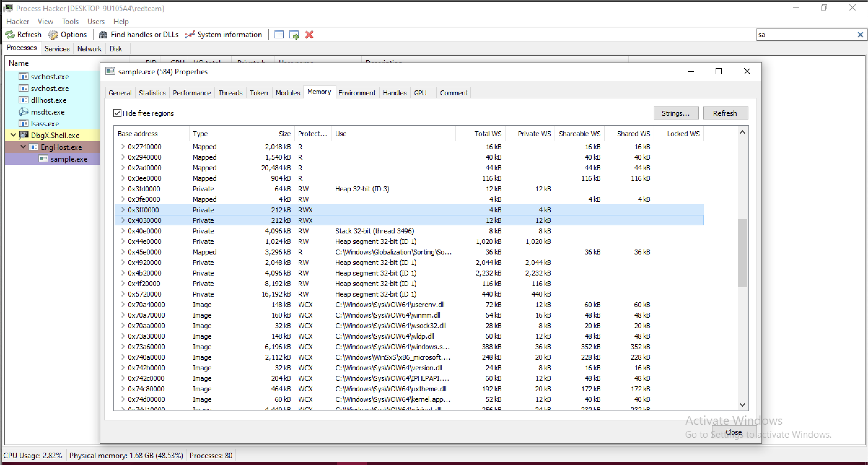Click the Refresh toolbar icon in Process Hacker
Image resolution: width=868 pixels, height=465 pixels.
[10, 35]
